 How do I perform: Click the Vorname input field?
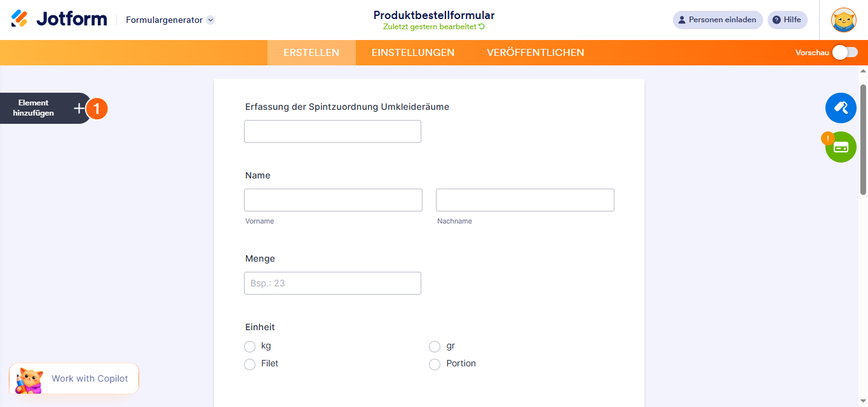333,199
